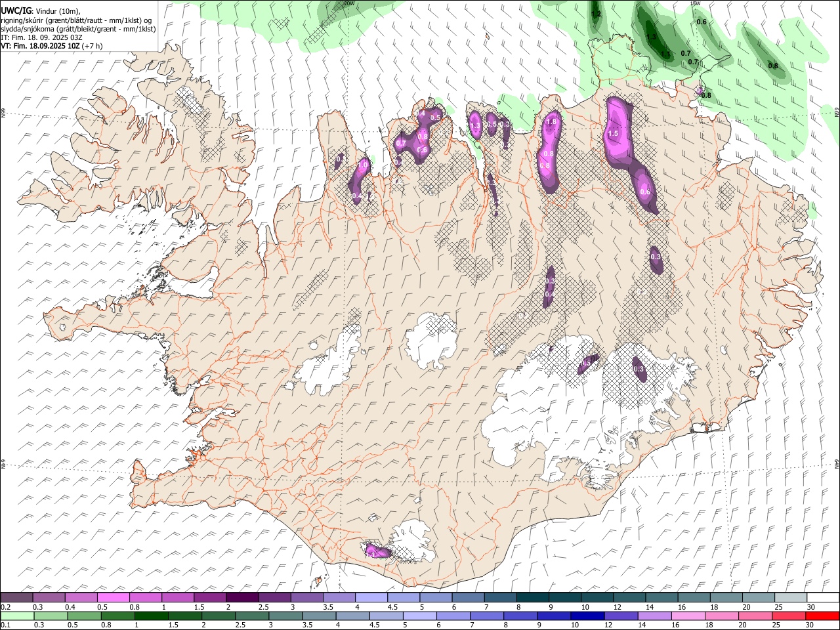Click the 1.1 value in the dark green rain area
Screen dimensions: 840x630
665,54
